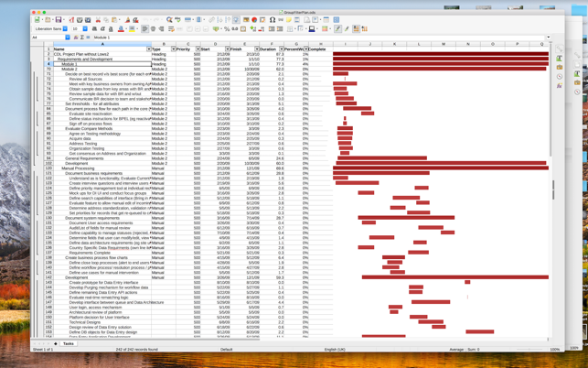This screenshot has width=588, height=368.
Task: Apply percent number format
Action: (226, 28)
